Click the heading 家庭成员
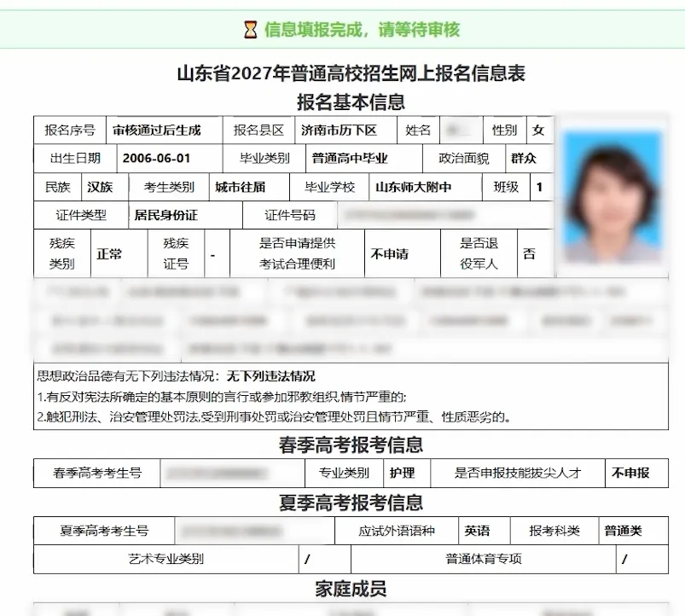 coord(351,589)
